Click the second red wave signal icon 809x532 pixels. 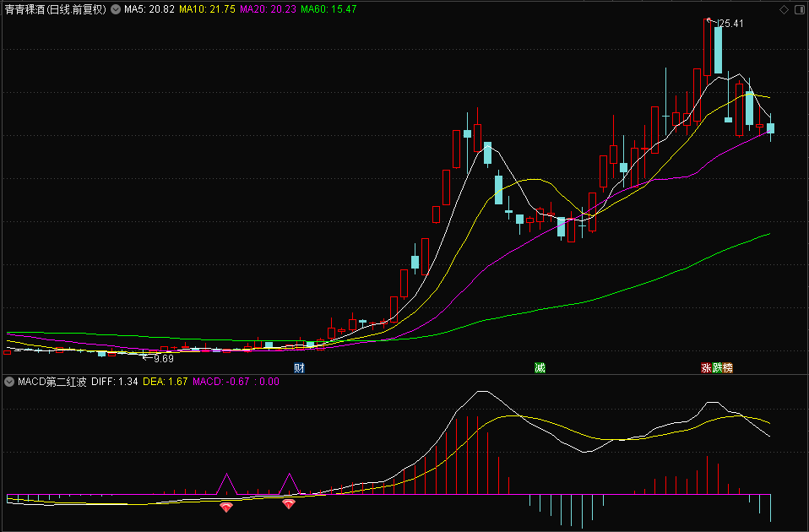(x=289, y=503)
